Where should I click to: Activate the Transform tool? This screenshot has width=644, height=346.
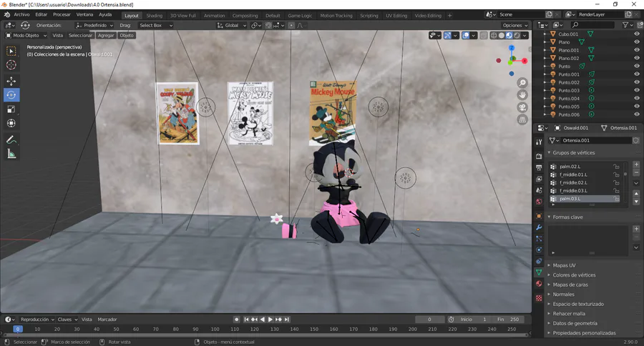(11, 123)
